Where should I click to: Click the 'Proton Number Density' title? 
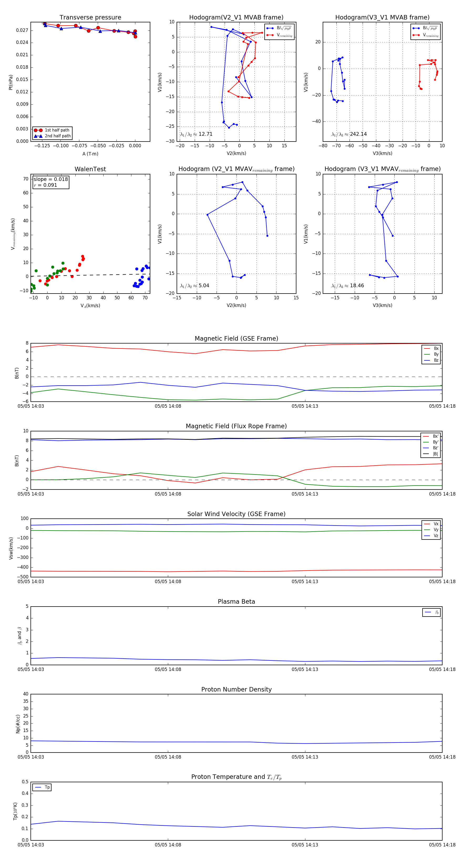click(236, 689)
